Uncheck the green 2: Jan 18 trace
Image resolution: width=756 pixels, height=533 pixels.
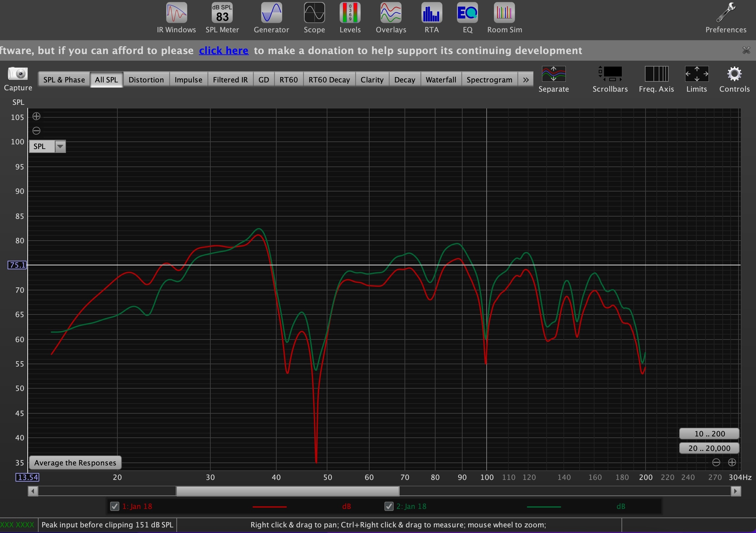tap(389, 506)
